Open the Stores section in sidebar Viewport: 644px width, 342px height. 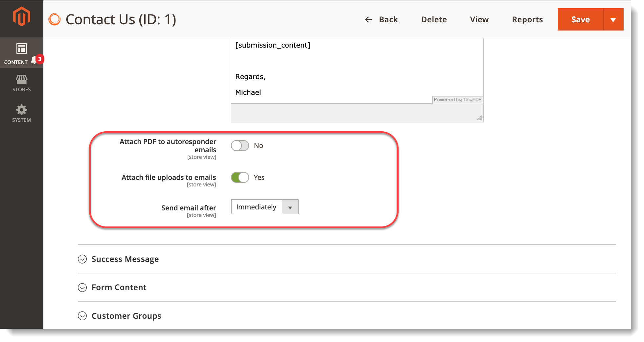(x=21, y=83)
